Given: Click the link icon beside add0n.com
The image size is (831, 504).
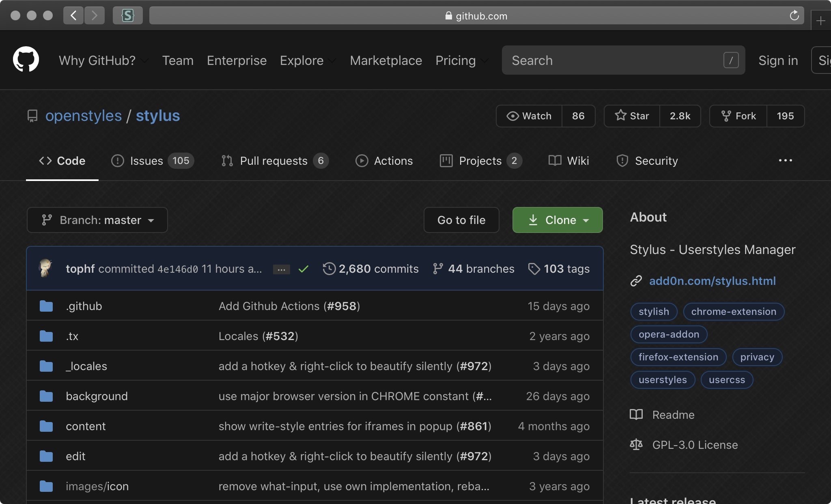Looking at the screenshot, I should pyautogui.click(x=636, y=281).
